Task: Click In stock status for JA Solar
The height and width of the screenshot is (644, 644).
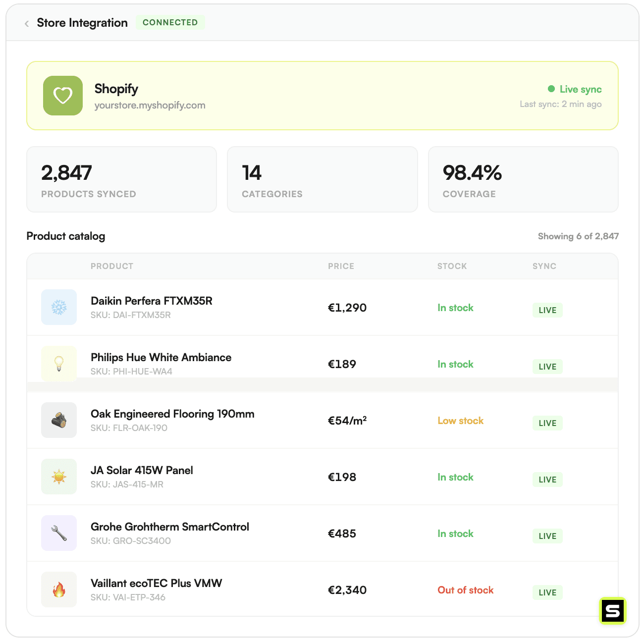Action: tap(455, 477)
